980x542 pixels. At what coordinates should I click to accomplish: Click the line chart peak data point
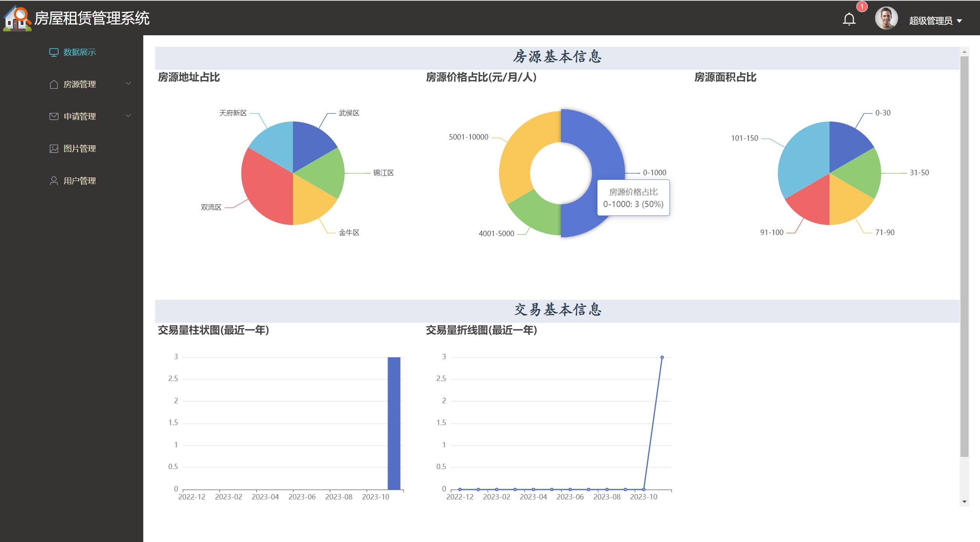(x=662, y=357)
